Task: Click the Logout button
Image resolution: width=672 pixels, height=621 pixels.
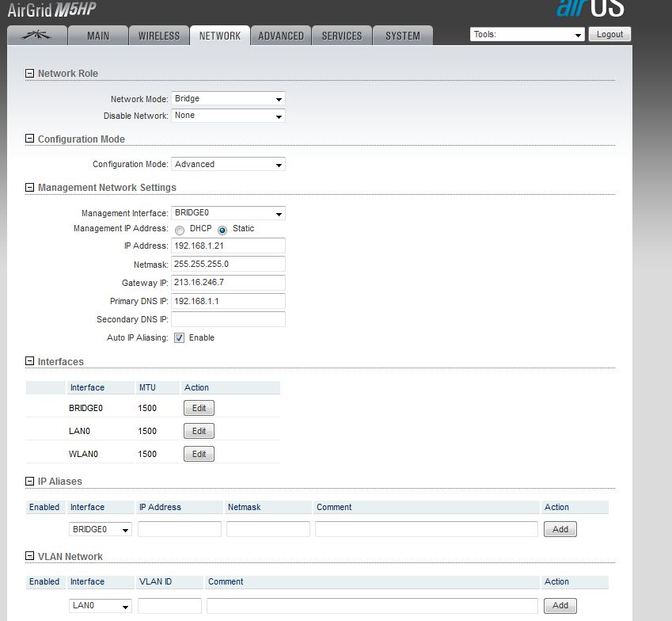Action: click(609, 34)
